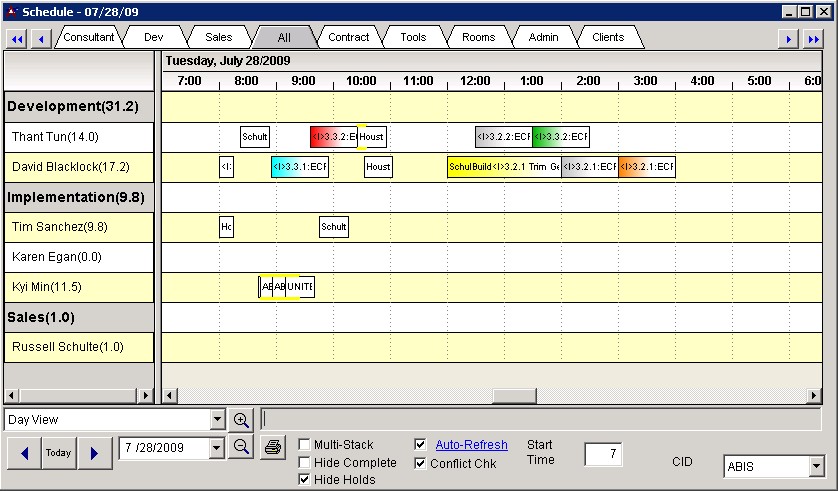The width and height of the screenshot is (838, 491).
Task: Click the horizontal timeline scrollbar thumb
Action: pyautogui.click(x=515, y=395)
